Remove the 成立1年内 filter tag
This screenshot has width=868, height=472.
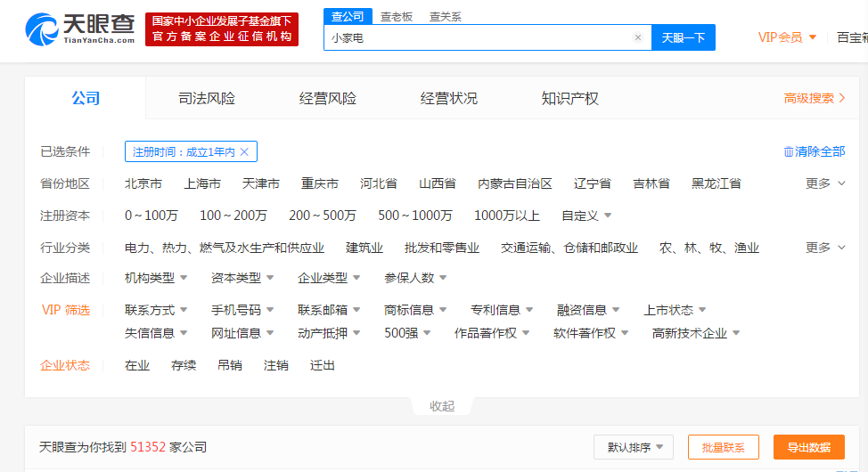coord(244,152)
